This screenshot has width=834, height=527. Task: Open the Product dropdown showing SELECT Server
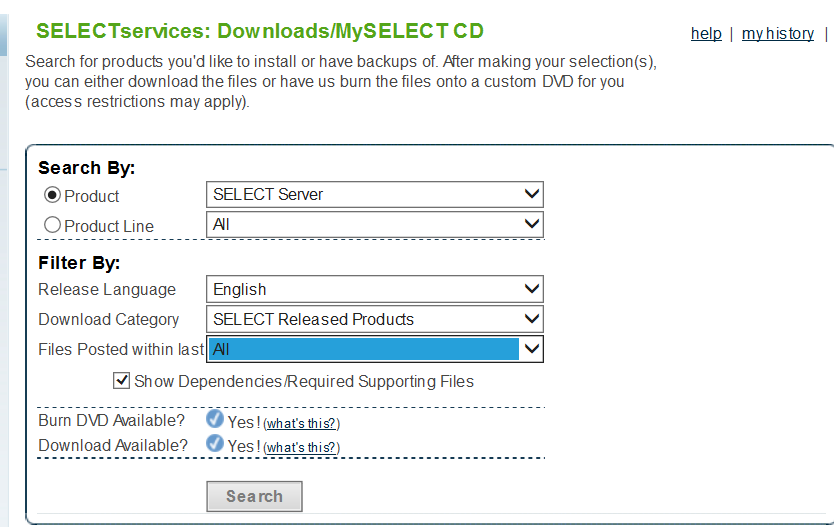click(374, 195)
